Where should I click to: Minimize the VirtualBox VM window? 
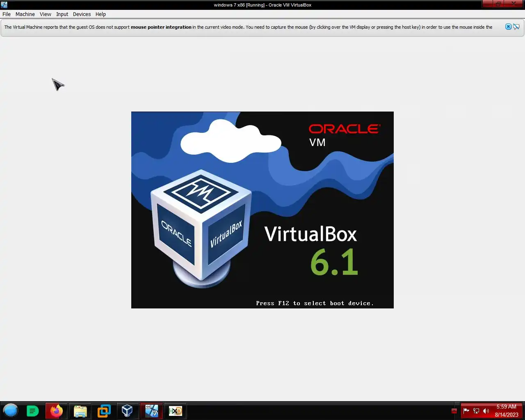point(488,4)
